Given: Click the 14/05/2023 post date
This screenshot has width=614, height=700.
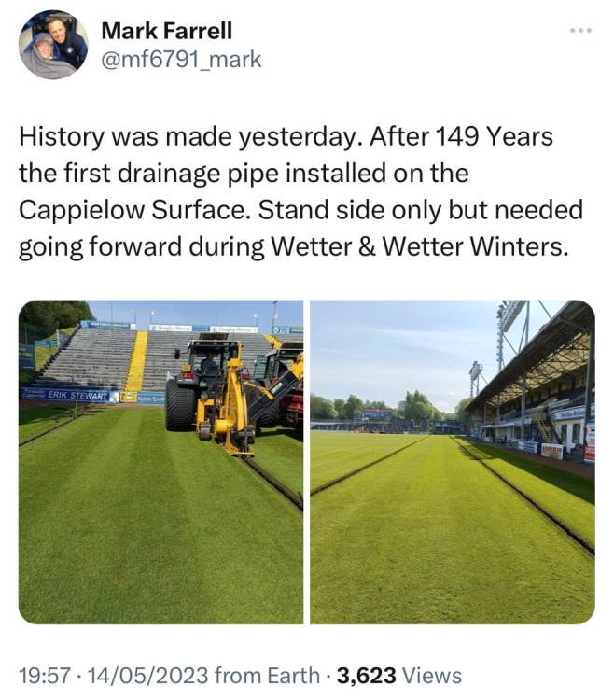Looking at the screenshot, I should pos(148,676).
